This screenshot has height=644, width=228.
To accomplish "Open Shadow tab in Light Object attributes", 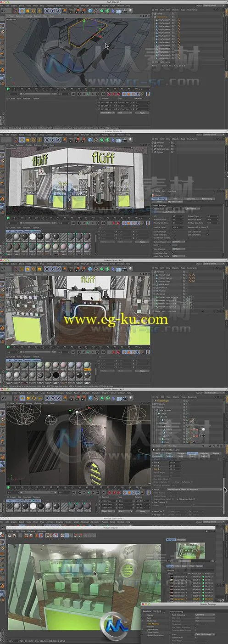I will pos(216,453).
